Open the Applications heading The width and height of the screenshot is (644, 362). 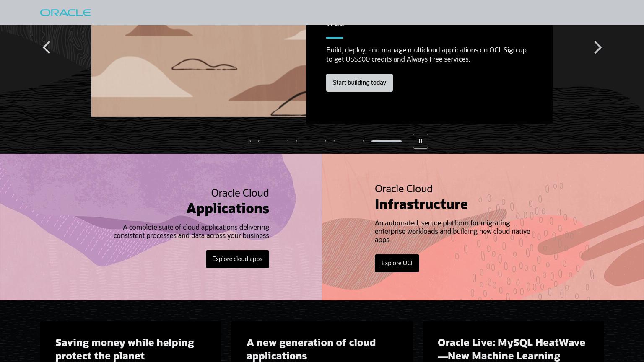[228, 208]
